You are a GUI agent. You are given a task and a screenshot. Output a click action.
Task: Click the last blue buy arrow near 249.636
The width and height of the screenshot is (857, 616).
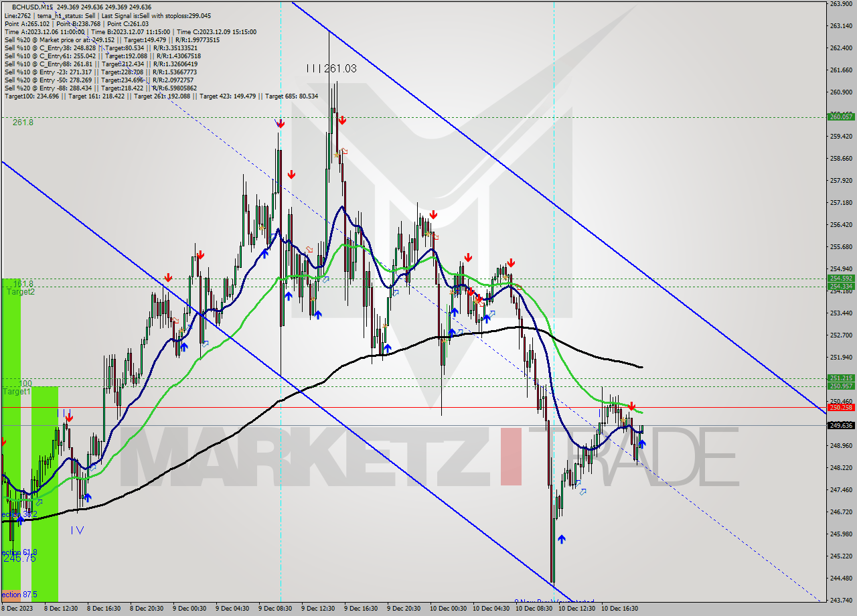643,443
